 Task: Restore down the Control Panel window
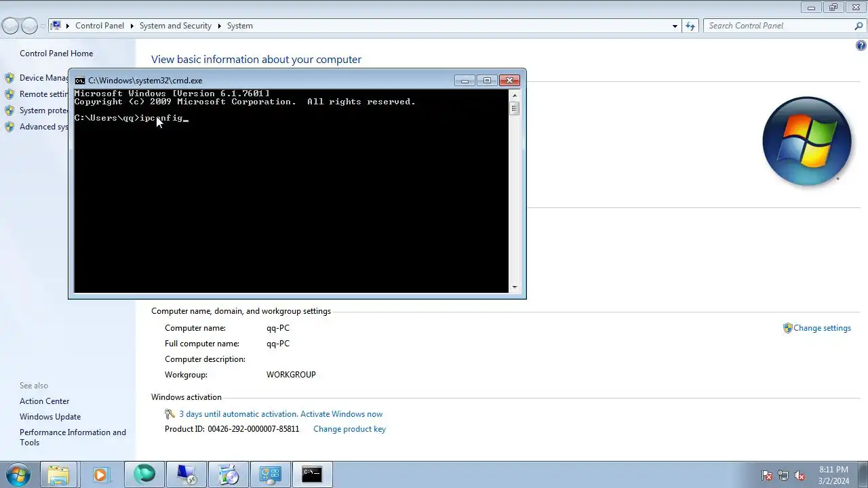[x=833, y=7]
